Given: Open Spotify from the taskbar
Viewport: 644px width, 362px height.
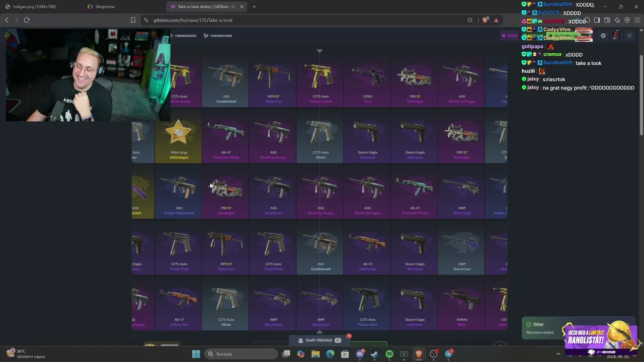Looking at the screenshot, I should (x=389, y=354).
